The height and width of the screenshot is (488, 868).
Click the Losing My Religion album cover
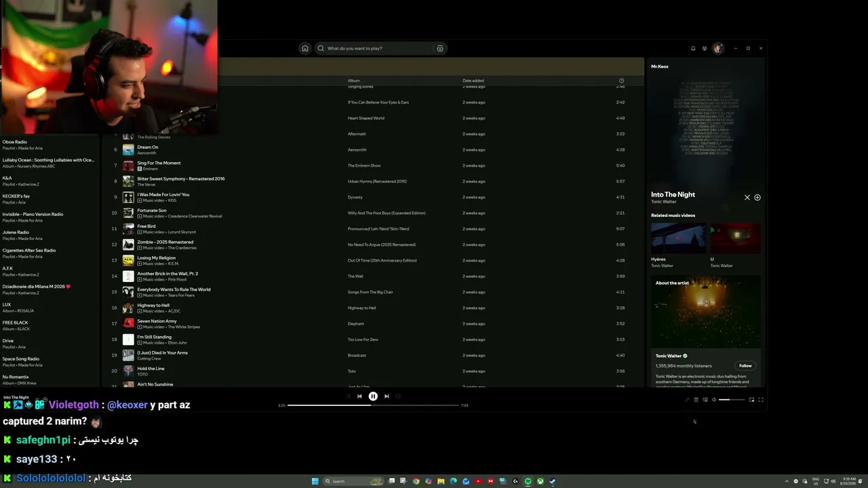(x=128, y=260)
